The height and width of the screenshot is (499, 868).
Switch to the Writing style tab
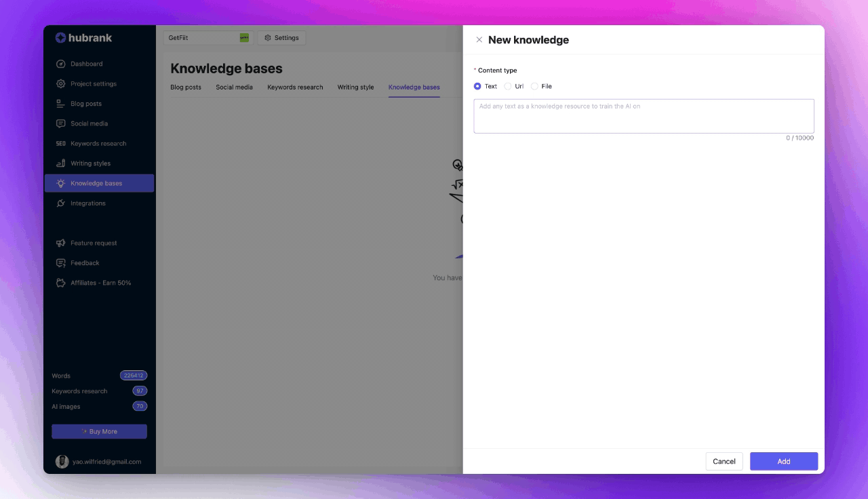click(x=355, y=87)
